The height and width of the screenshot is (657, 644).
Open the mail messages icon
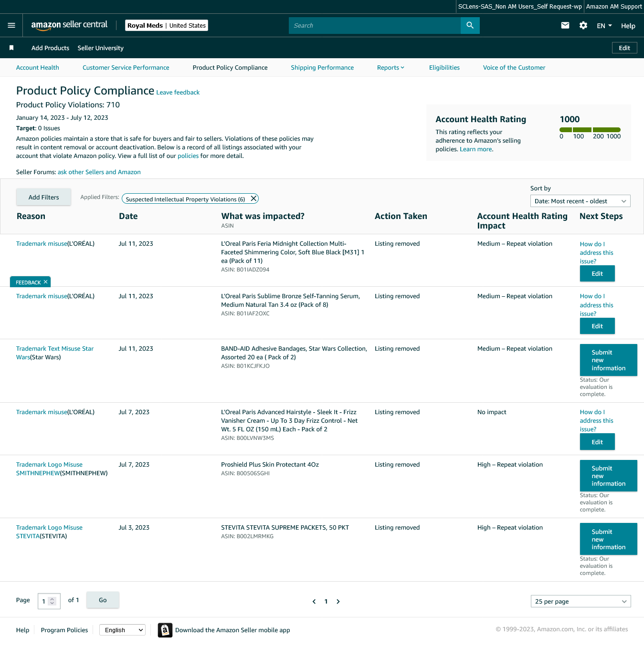point(565,25)
